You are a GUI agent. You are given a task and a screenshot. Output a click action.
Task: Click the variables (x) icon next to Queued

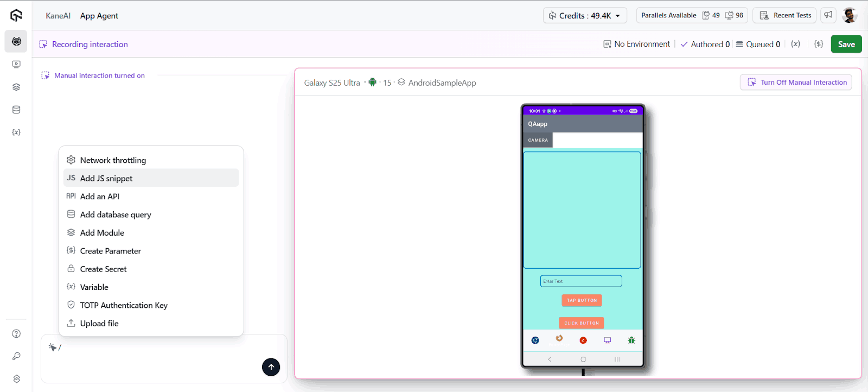point(795,44)
